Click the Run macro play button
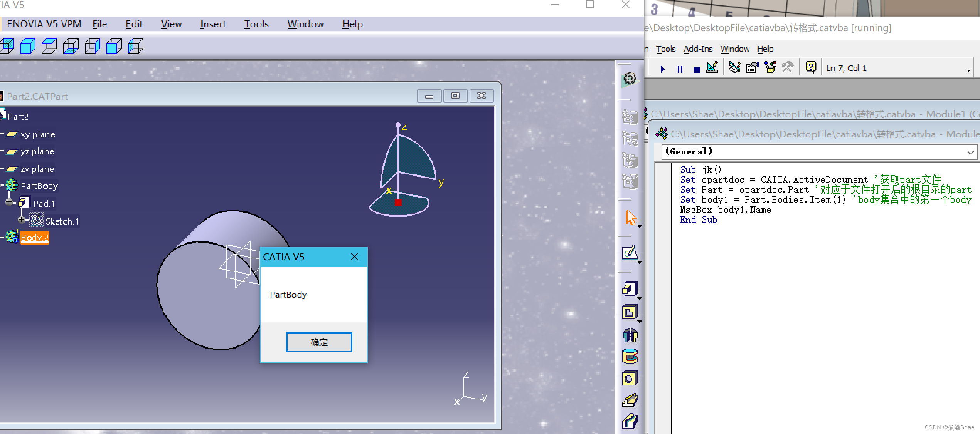The image size is (980, 434). tap(662, 69)
